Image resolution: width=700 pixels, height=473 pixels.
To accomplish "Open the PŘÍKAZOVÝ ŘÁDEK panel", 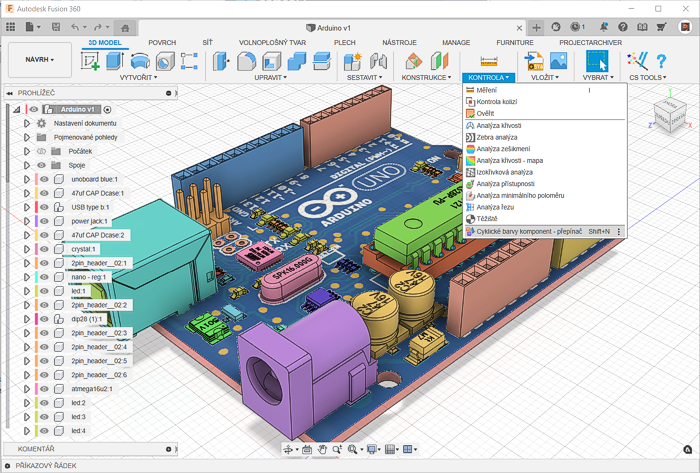I will click(x=6, y=465).
